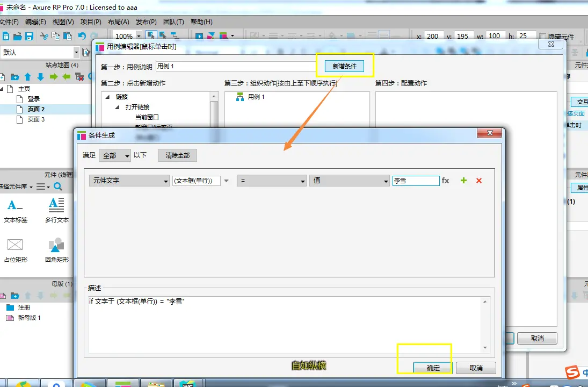
Task: Activate the contained selection mode tool
Action: click(163, 35)
